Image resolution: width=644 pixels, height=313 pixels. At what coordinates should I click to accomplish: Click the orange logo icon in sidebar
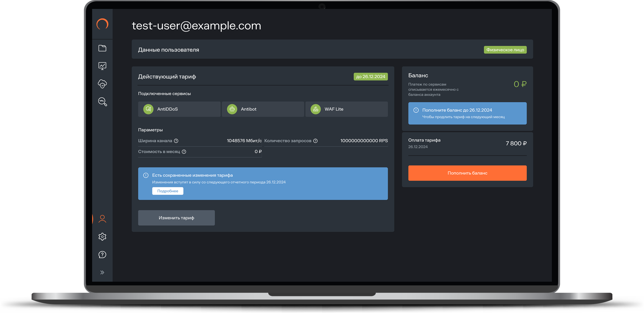102,24
